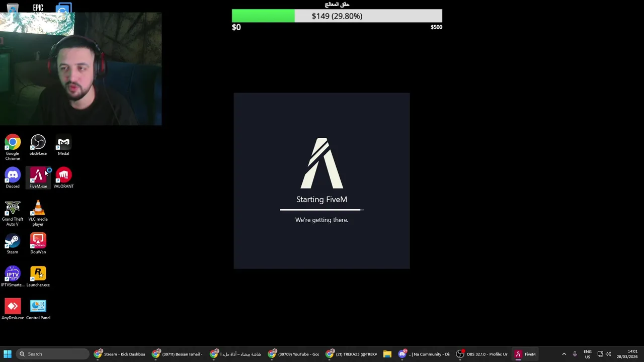Open Steam desktop shortcut
This screenshot has height=362, width=644.
13,244
